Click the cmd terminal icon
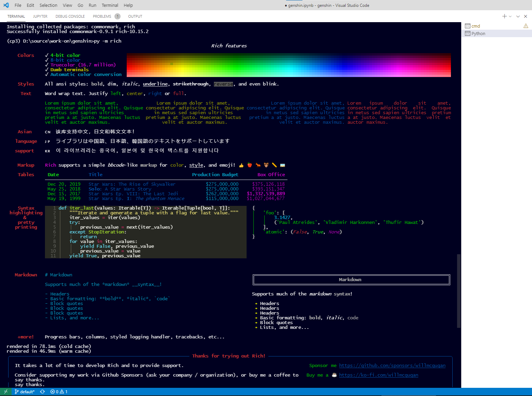 point(468,26)
